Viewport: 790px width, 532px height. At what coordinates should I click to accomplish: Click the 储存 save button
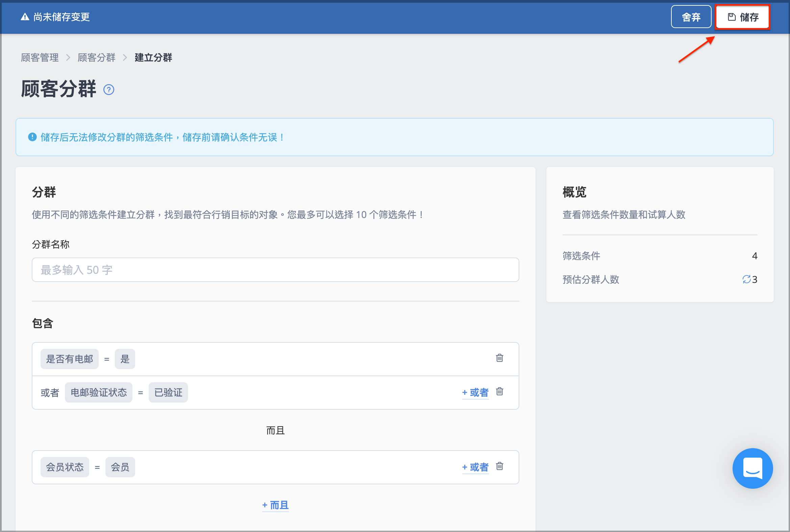(x=742, y=17)
